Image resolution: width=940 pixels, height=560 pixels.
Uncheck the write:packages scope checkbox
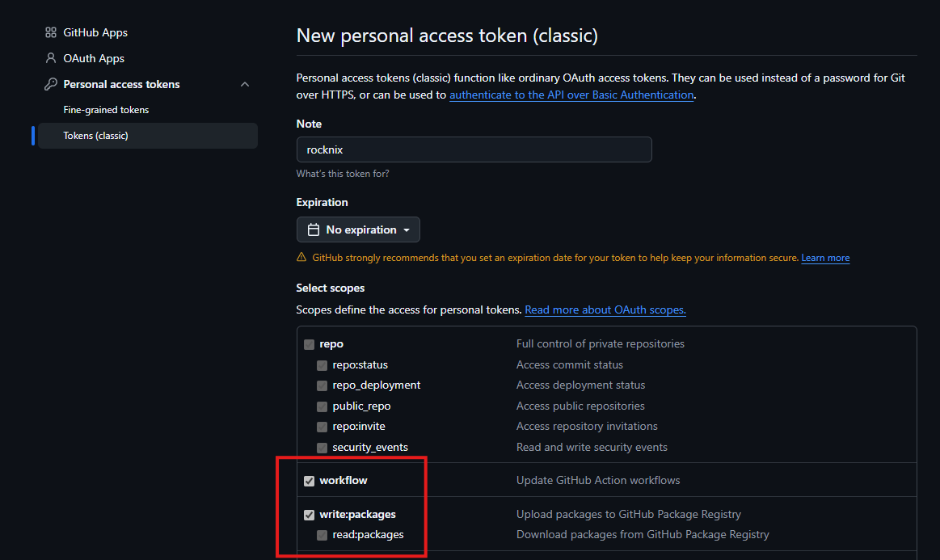pos(309,515)
